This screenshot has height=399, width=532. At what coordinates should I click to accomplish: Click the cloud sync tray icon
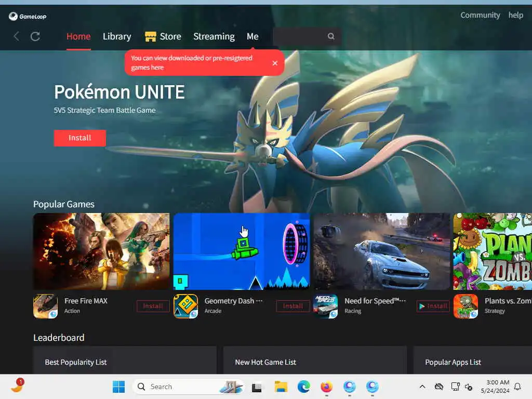point(439,387)
